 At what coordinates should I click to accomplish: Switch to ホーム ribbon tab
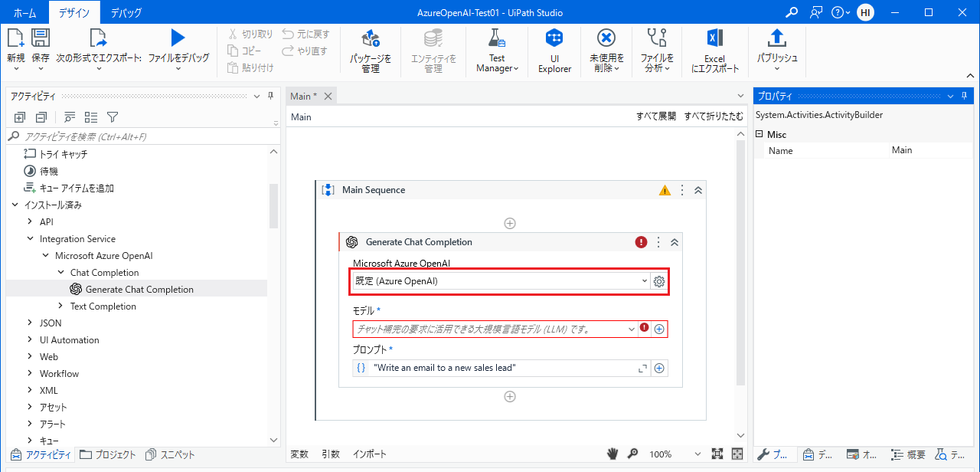[x=24, y=12]
